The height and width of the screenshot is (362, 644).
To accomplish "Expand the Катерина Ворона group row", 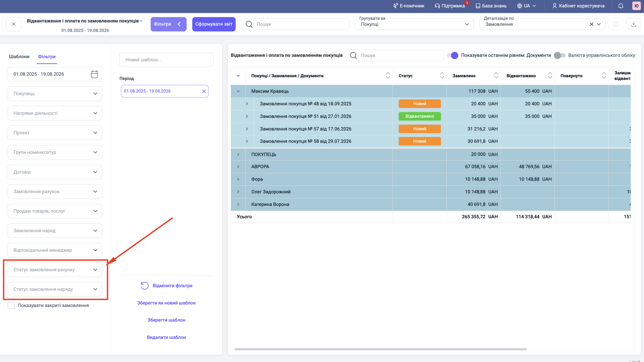I will click(238, 204).
